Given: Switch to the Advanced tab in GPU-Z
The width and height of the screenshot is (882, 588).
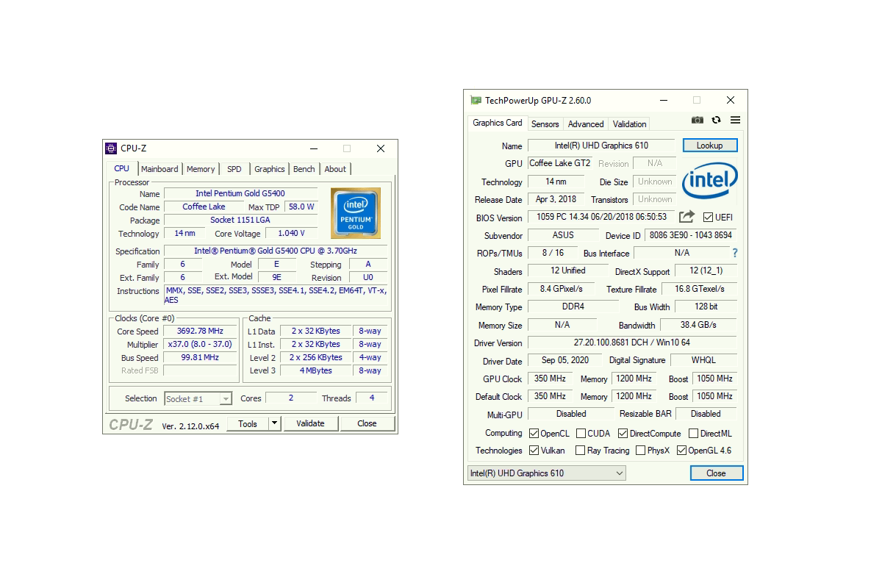Looking at the screenshot, I should coord(586,124).
